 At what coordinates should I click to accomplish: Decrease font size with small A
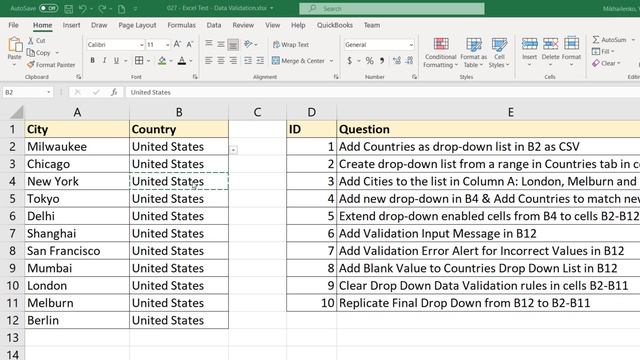point(190,44)
